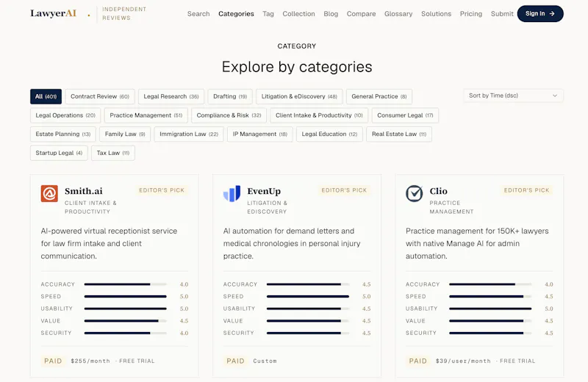The image size is (588, 382).
Task: Filter by Legal Research category
Action: [x=171, y=96]
